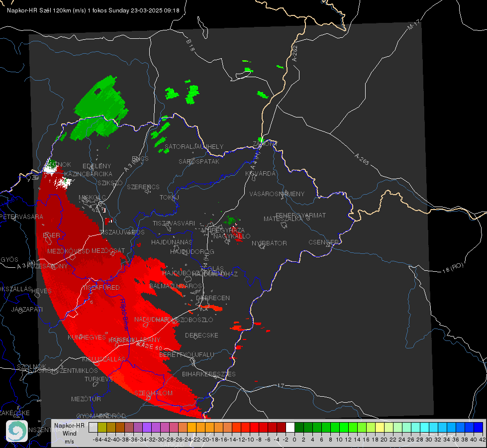487x448 pixels.
Task: Click the MISKOLC city label
Action: tap(92, 198)
